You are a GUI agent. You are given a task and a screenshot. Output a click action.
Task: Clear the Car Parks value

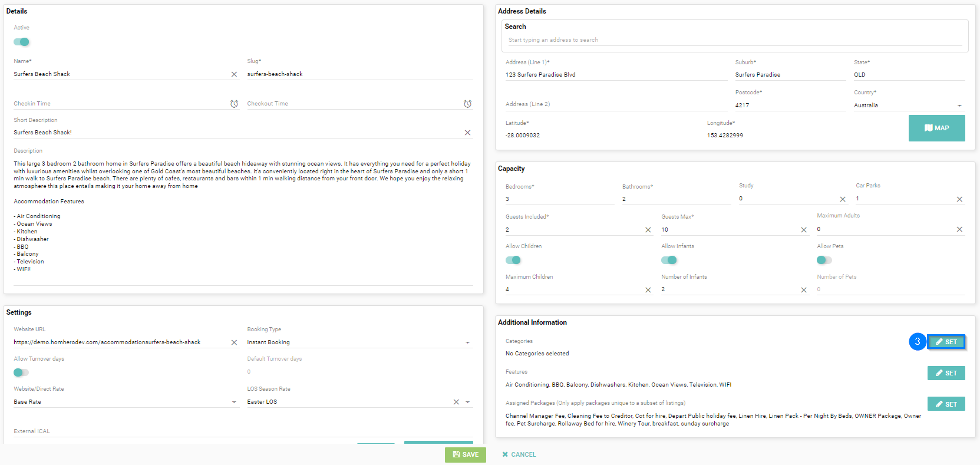pos(959,199)
